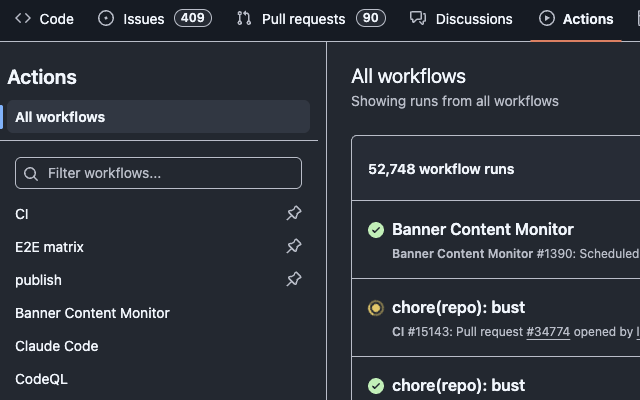Viewport: 640px width, 400px height.
Task: Open the publish workflow
Action: (x=38, y=280)
